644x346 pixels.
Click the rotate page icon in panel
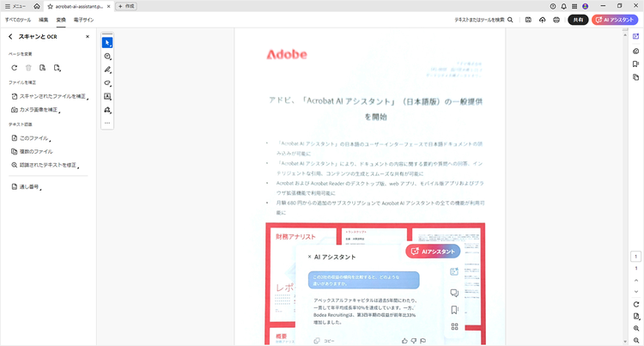[15, 68]
